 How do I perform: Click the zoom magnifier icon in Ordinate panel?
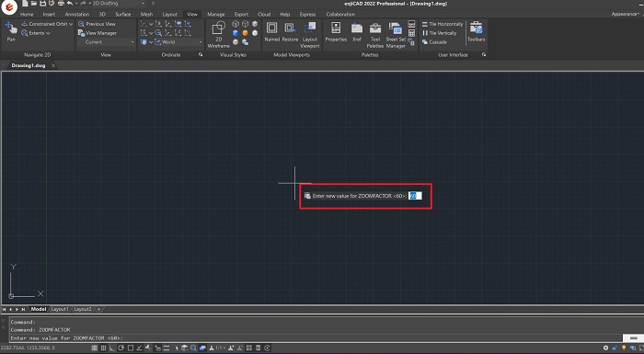(x=158, y=33)
